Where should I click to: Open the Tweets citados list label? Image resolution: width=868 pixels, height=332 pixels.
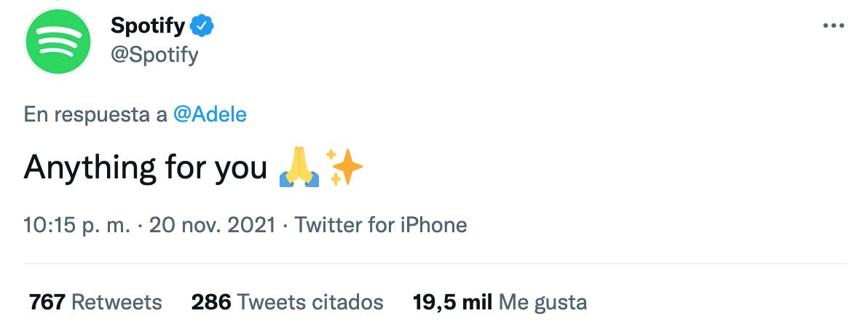tap(311, 301)
